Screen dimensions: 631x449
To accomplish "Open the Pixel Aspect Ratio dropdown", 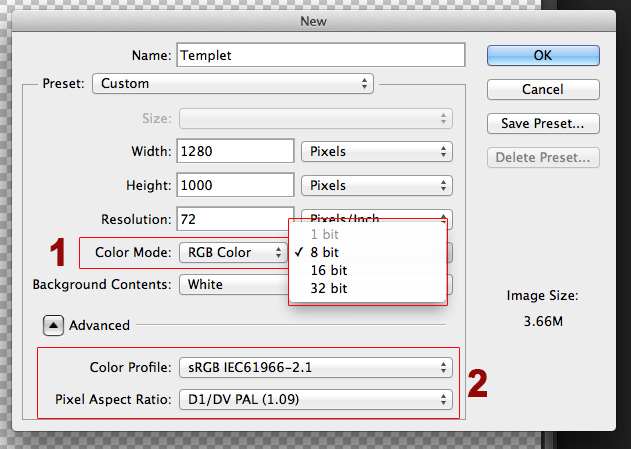I will coord(315,400).
